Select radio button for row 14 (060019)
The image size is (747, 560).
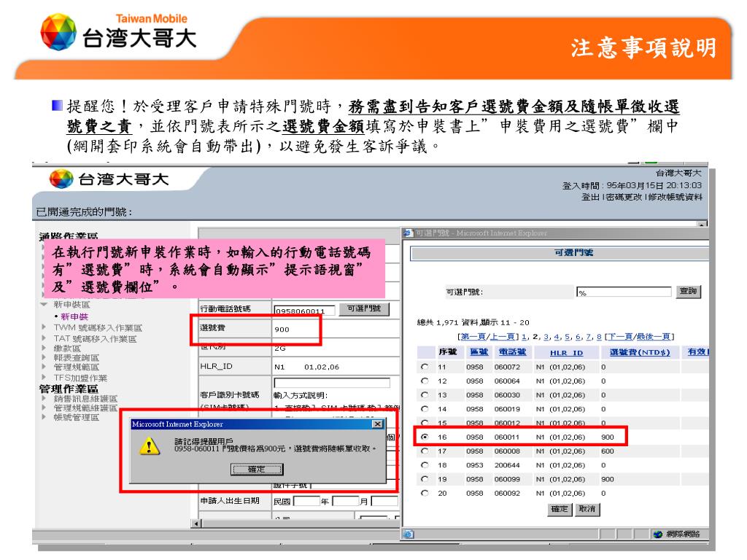(x=425, y=408)
